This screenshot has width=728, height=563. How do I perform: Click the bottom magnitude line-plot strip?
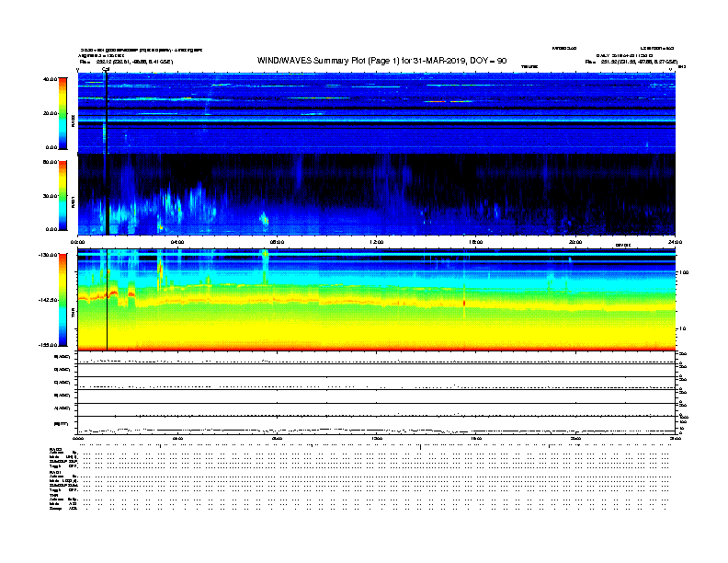point(377,426)
